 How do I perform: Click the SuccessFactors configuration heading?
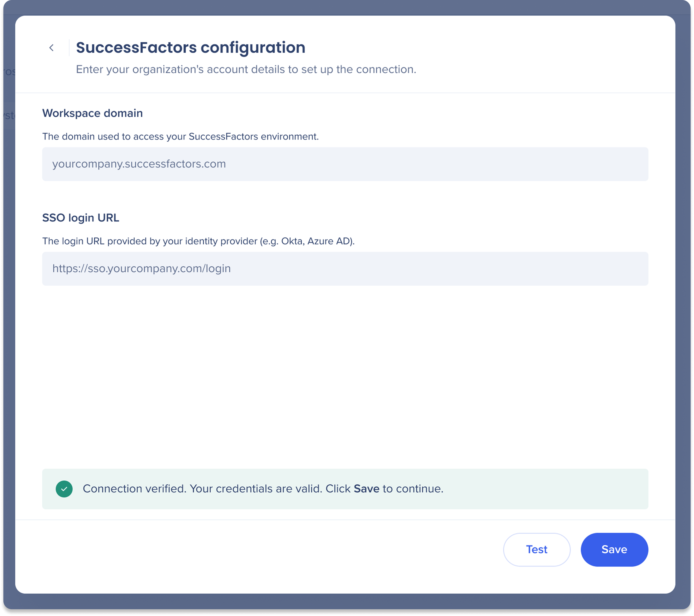coord(190,47)
